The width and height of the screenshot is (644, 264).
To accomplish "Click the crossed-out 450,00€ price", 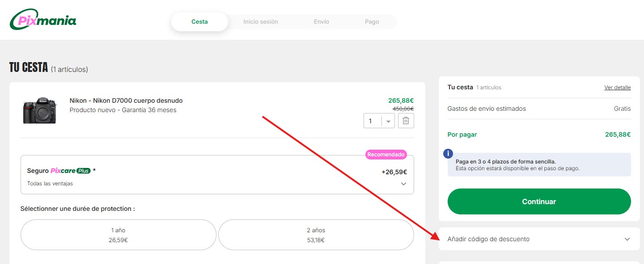I will [403, 109].
